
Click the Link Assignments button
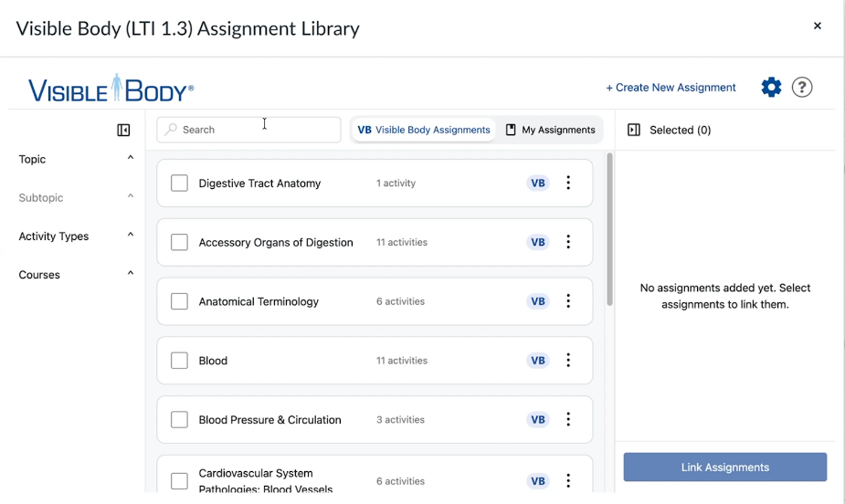click(x=725, y=467)
